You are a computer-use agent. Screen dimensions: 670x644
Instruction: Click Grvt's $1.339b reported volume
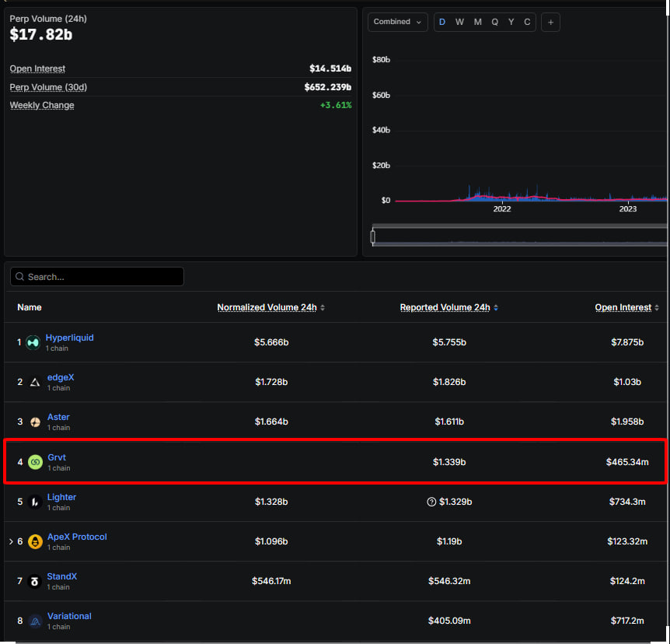tap(449, 462)
